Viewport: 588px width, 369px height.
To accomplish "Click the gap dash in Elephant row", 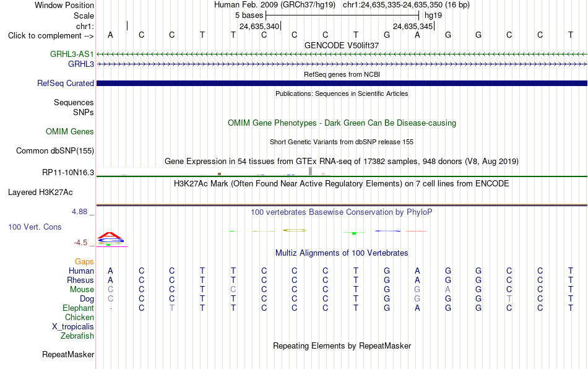I will (x=111, y=308).
